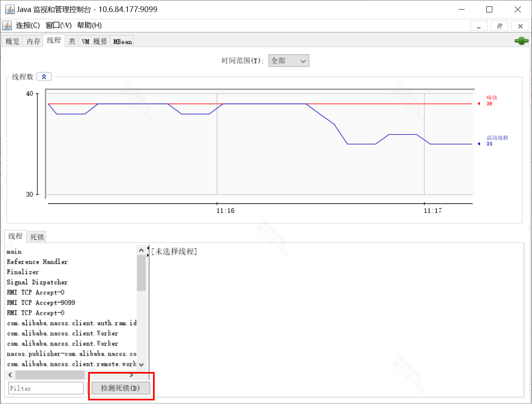Screen dimensions: 532x404
Task: Select the com.alibaba.nacos.client.remote.work thread
Action: coord(71,364)
